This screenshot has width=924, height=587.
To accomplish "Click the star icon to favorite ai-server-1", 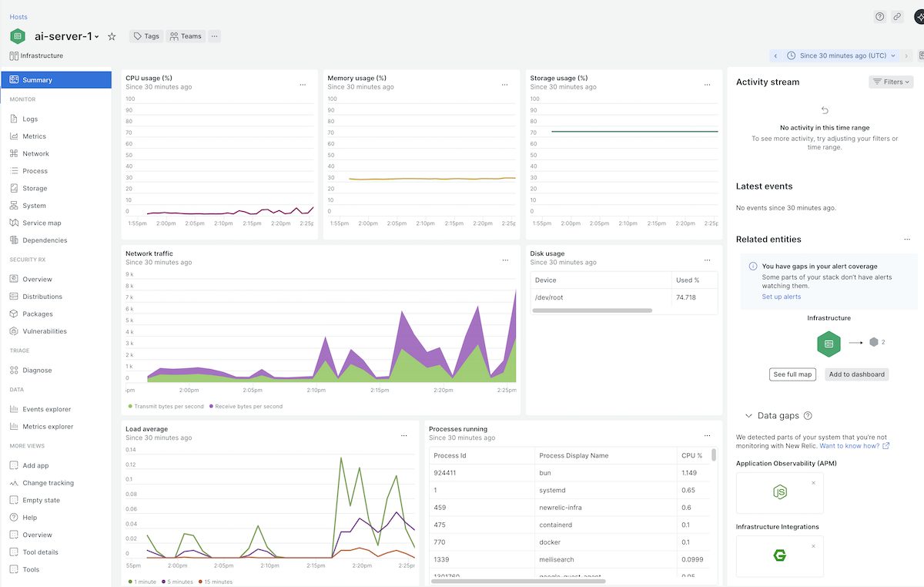I will (x=112, y=36).
